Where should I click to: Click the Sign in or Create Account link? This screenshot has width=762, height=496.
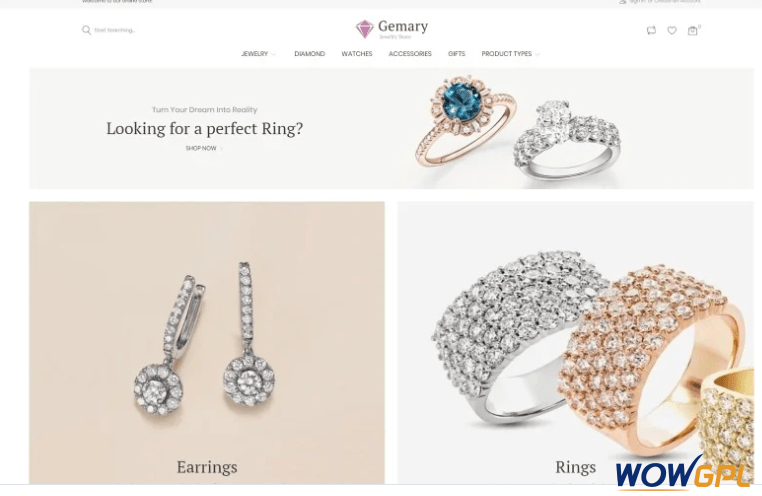tap(665, 2)
